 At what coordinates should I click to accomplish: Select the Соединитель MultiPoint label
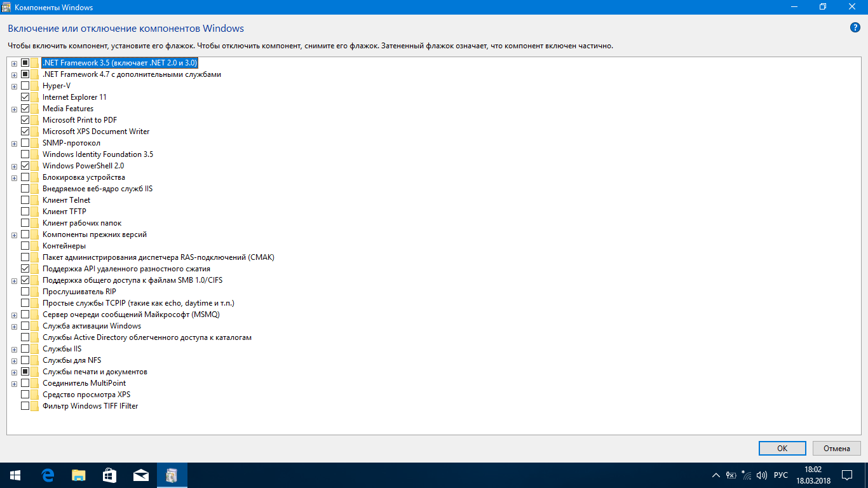click(84, 383)
